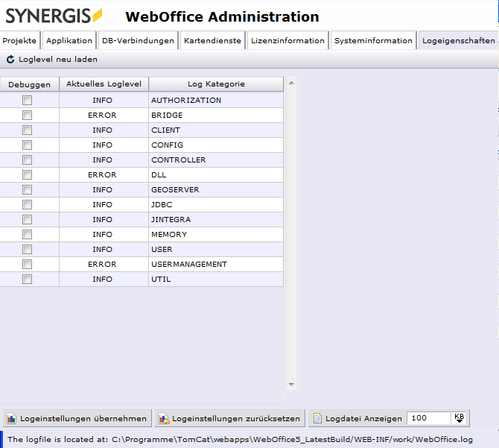Sort by the Aktuelles Loglevel column header
Screen dimensions: 499x448
click(104, 84)
